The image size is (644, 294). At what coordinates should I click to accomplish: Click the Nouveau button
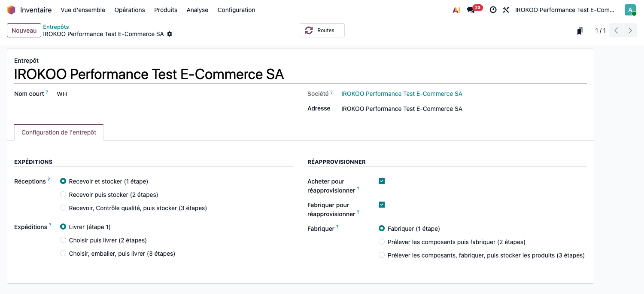pyautogui.click(x=24, y=31)
